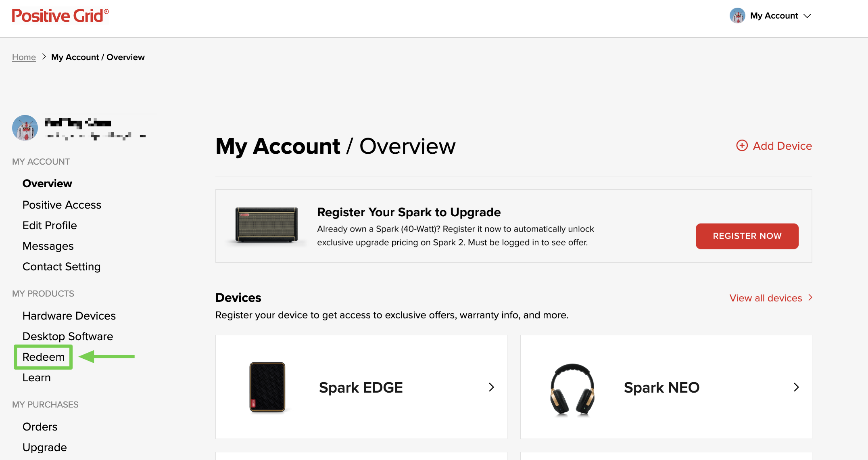Open Desktop Software section
This screenshot has width=868, height=460.
(x=68, y=337)
